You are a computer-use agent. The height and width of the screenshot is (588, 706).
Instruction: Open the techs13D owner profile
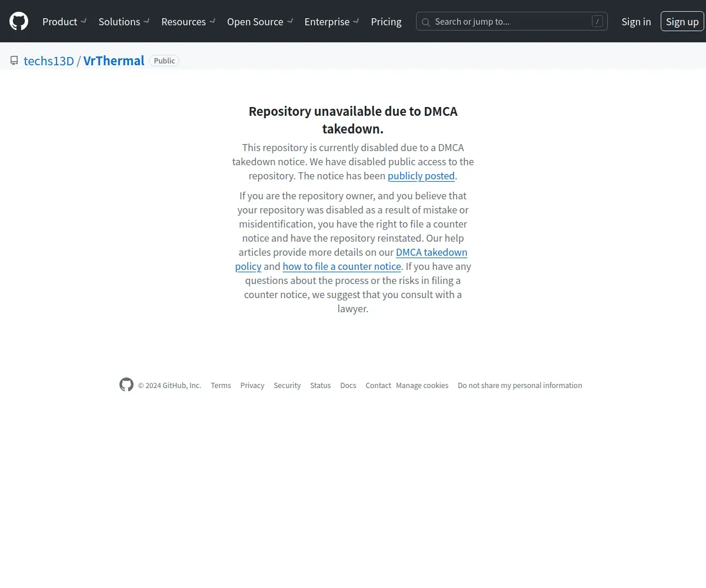click(49, 61)
